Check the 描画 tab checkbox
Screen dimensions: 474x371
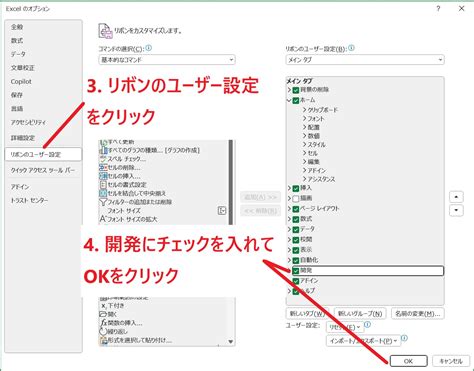pos(296,199)
